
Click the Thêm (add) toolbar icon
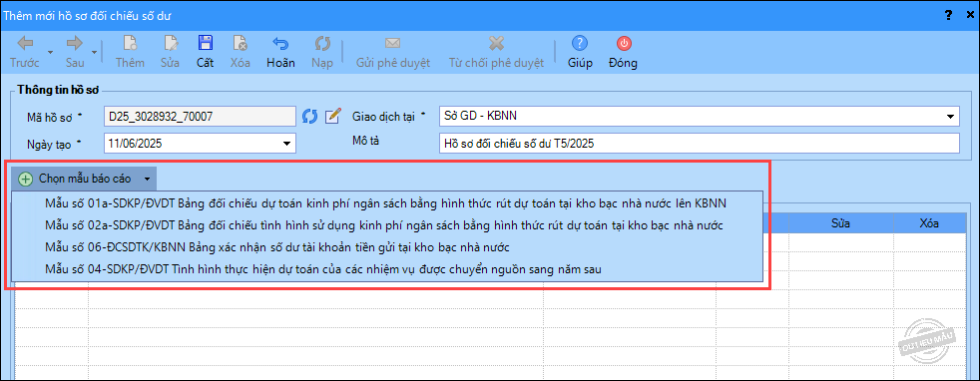click(130, 43)
